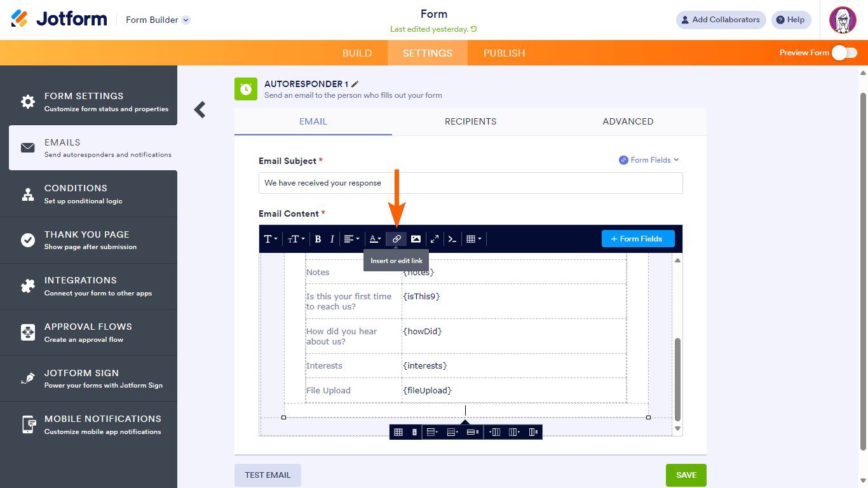This screenshot has width=868, height=488.
Task: Insert column before in table toolbar
Action: 494,432
